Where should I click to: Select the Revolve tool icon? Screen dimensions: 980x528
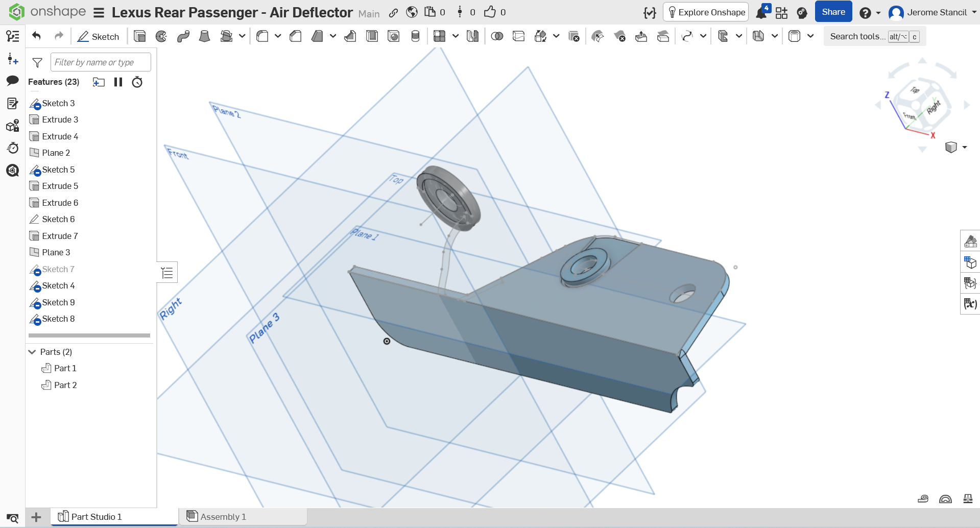pyautogui.click(x=161, y=36)
